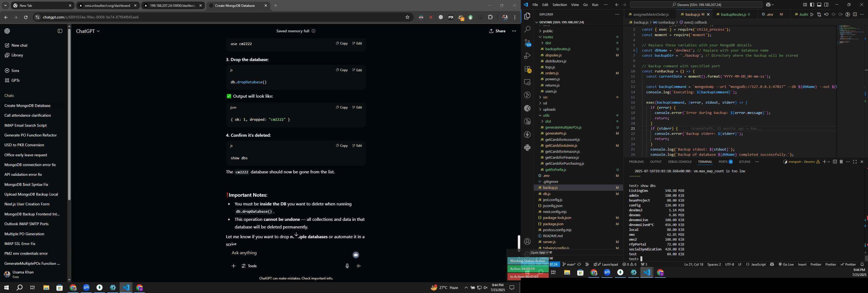Screen dimensions: 868x293
Task: Open Explorer files icon in activity bar
Action: click(x=527, y=16)
